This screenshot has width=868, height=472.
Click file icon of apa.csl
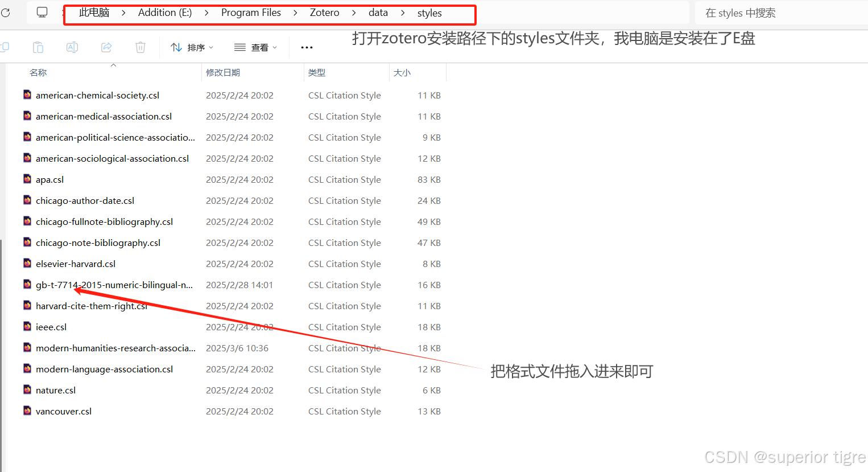coord(27,179)
